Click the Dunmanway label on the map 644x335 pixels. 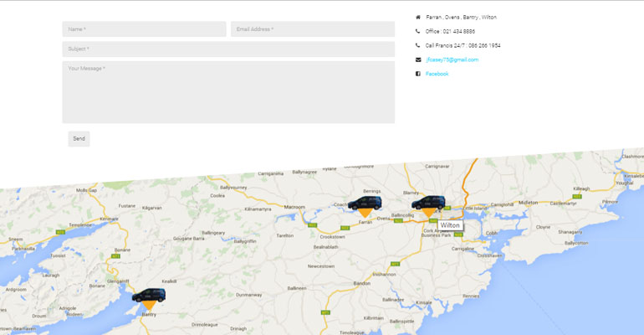coord(249,295)
